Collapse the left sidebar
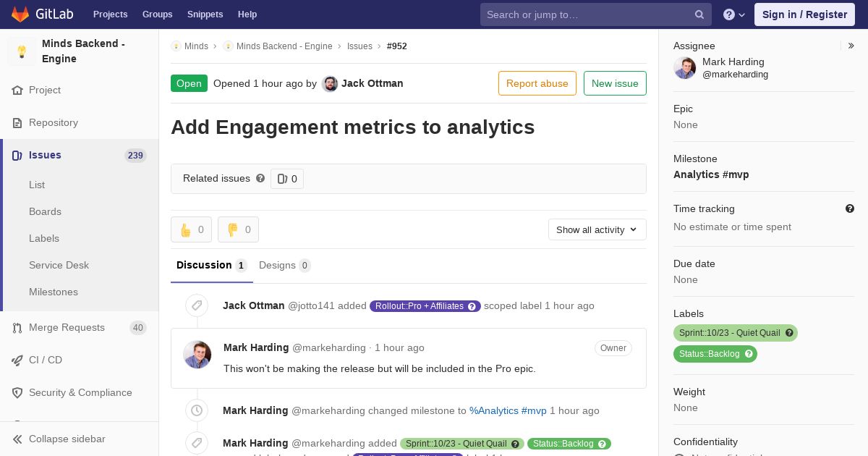 [67, 439]
